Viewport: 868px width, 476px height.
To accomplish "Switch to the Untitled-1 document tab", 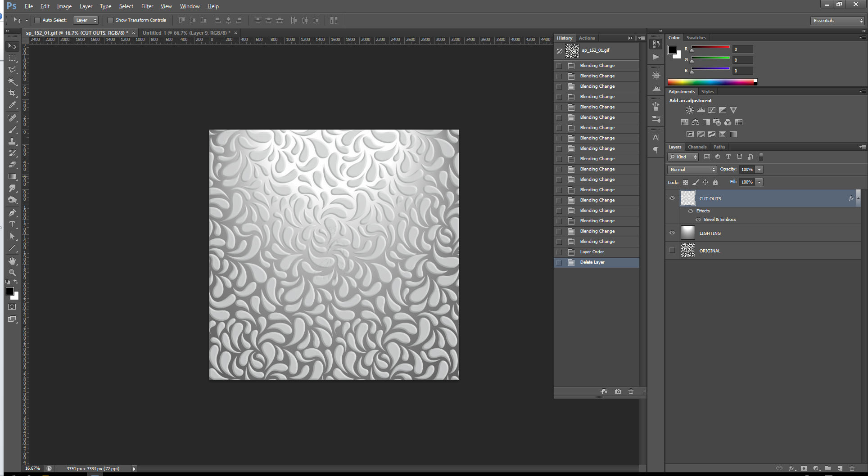I will (x=186, y=33).
